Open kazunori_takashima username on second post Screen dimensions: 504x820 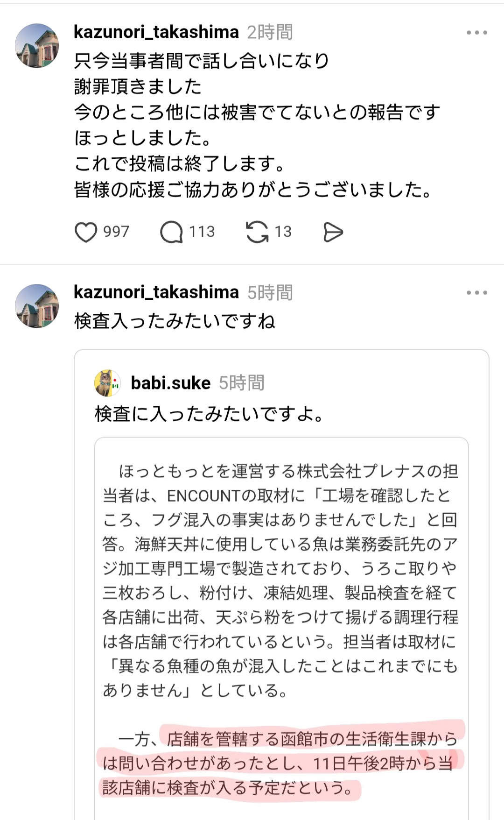pos(156,292)
